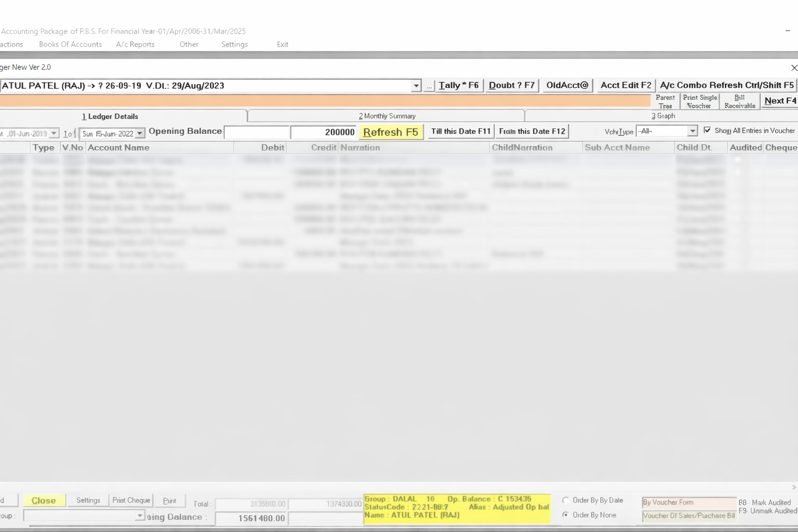Click the OldAcct@ button
The image size is (798, 532).
point(567,85)
